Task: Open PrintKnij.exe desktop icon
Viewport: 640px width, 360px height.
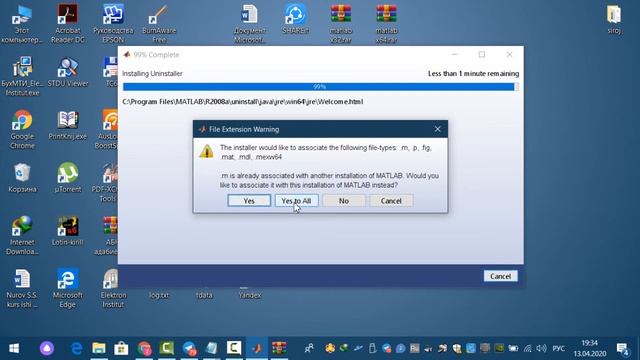Action: tap(68, 126)
